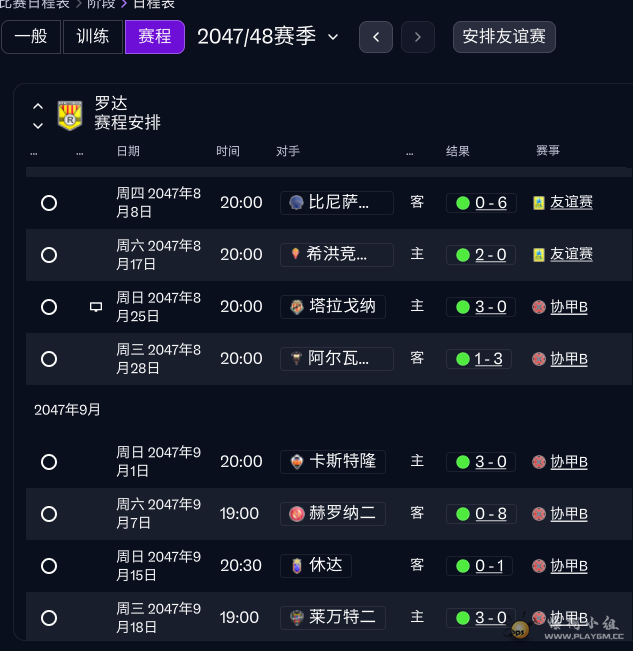The width and height of the screenshot is (633, 651).
Task: Open the 2047/48赛季 season dropdown
Action: coord(268,37)
